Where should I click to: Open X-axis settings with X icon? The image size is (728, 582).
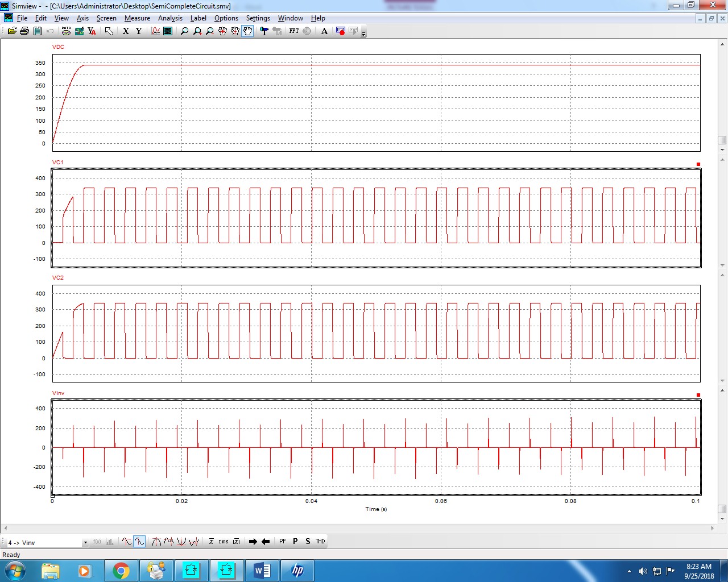(126, 31)
